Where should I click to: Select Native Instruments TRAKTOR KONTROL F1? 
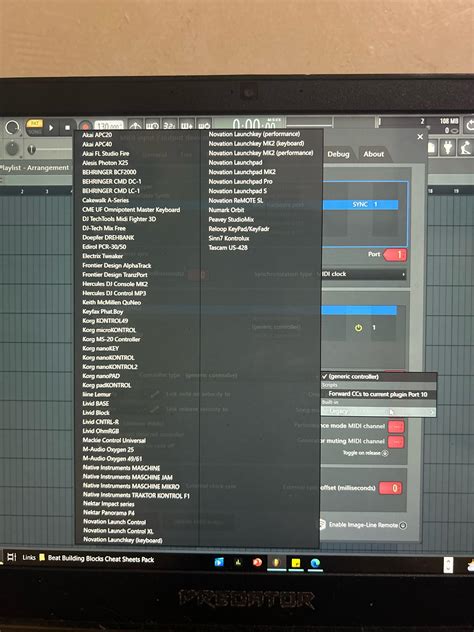pos(136,495)
